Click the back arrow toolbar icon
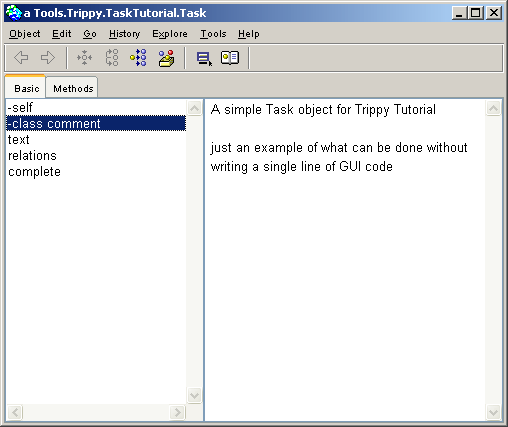This screenshot has width=508, height=427. [21, 57]
